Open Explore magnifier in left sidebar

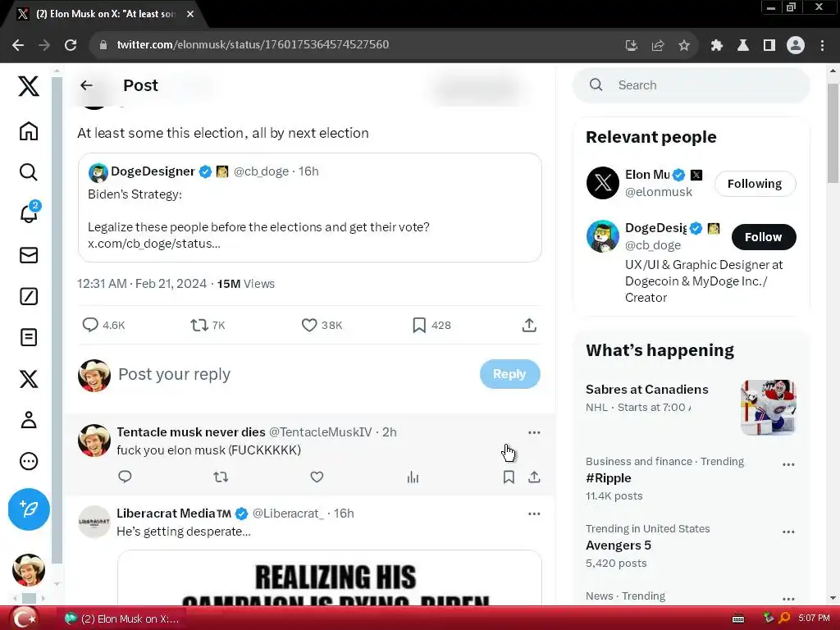[29, 172]
